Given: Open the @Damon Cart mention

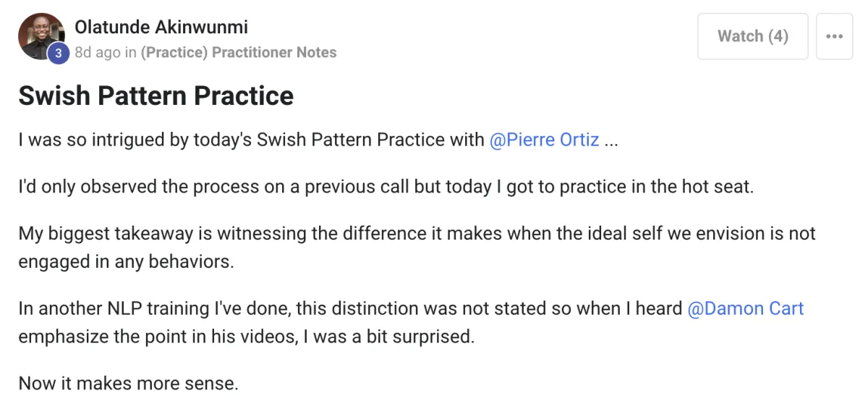Looking at the screenshot, I should (745, 308).
